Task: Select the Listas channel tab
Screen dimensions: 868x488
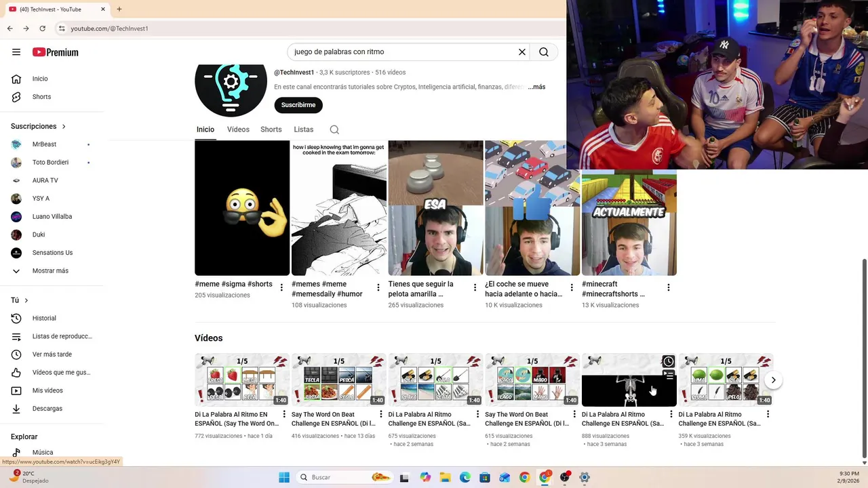Action: tap(304, 129)
